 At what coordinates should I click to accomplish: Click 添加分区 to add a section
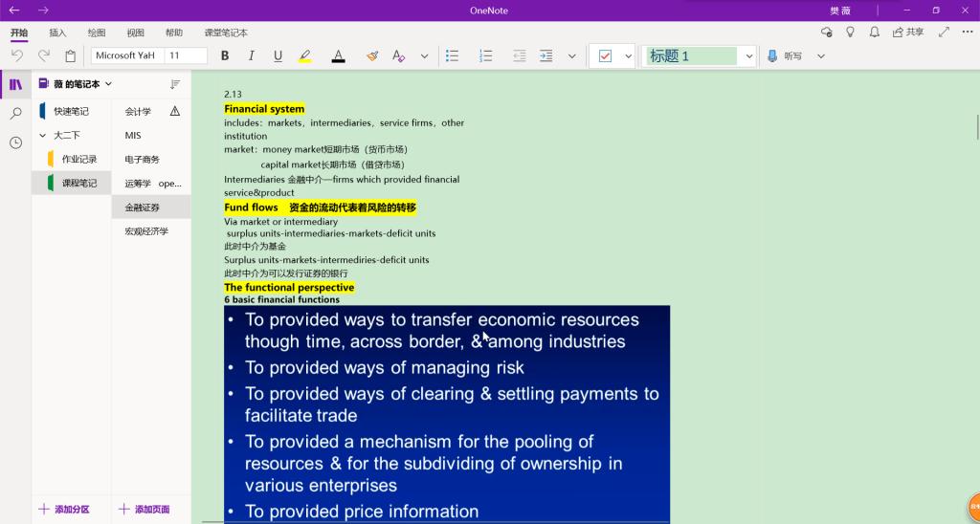[64, 510]
